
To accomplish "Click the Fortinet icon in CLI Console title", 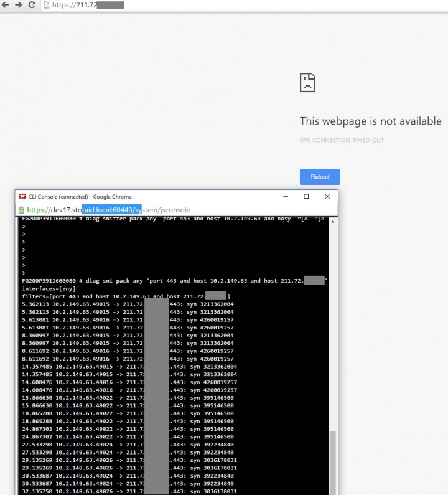I will point(22,196).
